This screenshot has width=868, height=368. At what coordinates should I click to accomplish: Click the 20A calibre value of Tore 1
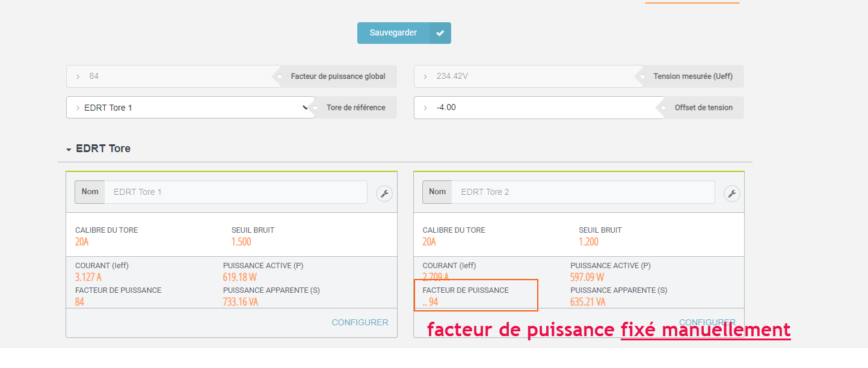[82, 242]
